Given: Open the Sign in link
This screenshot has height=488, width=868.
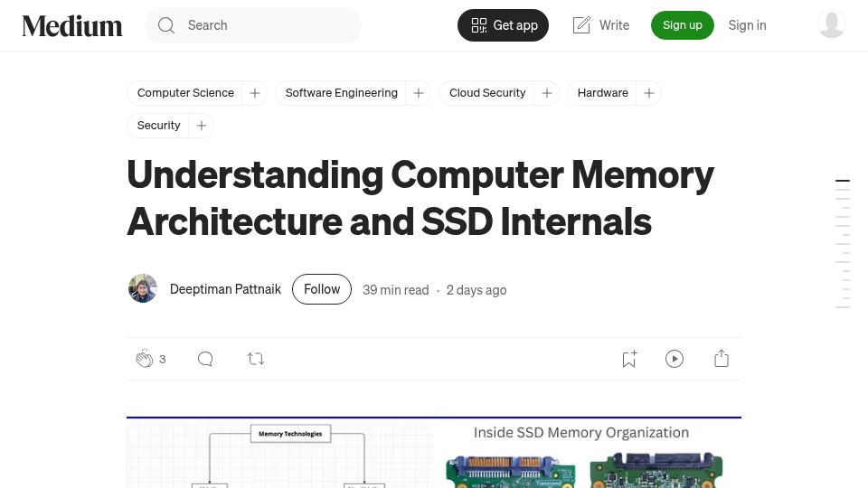Looking at the screenshot, I should pyautogui.click(x=747, y=25).
